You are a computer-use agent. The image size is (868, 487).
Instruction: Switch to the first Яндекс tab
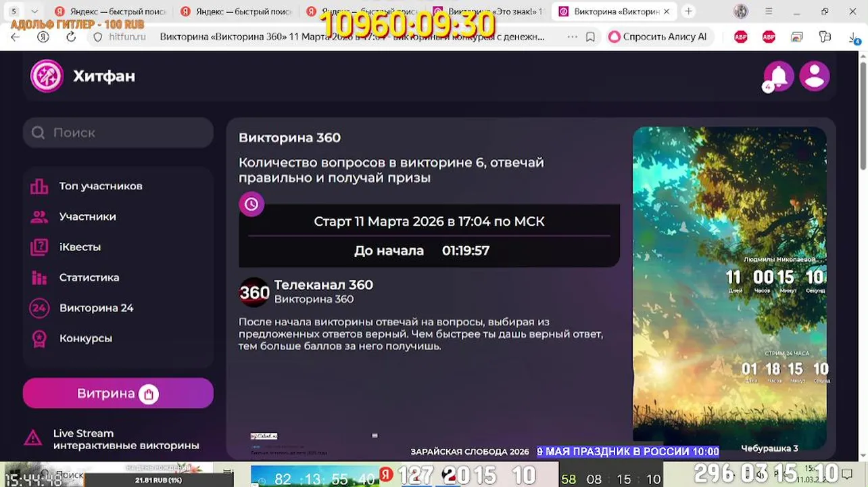click(110, 11)
